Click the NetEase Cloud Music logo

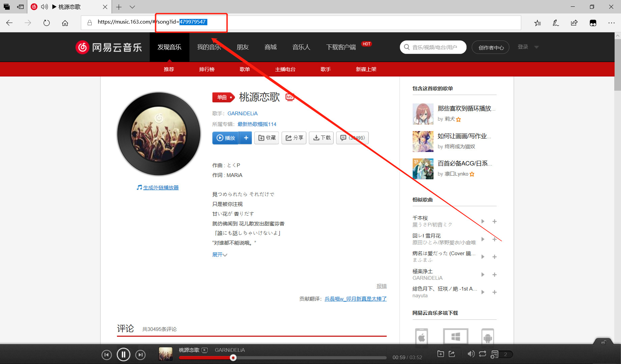coord(109,47)
